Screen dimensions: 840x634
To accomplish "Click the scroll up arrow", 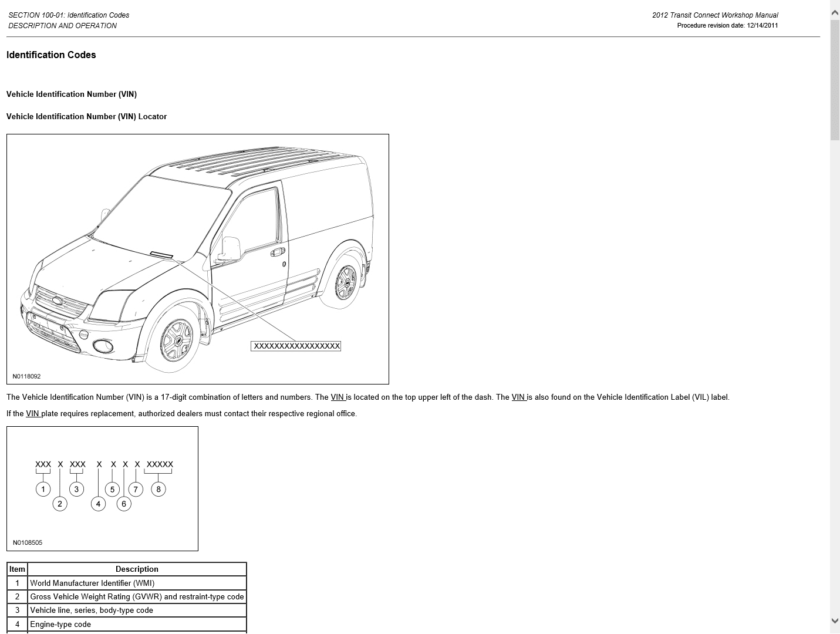I will click(834, 12).
